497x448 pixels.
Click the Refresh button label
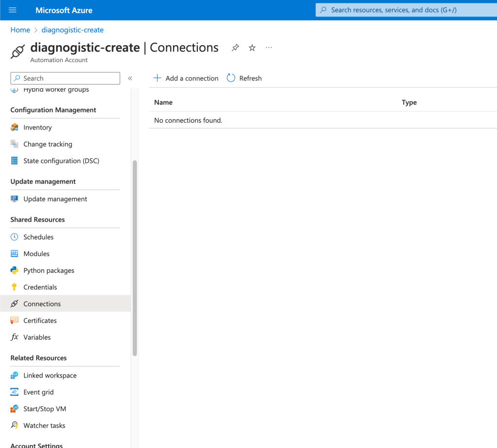click(x=250, y=78)
